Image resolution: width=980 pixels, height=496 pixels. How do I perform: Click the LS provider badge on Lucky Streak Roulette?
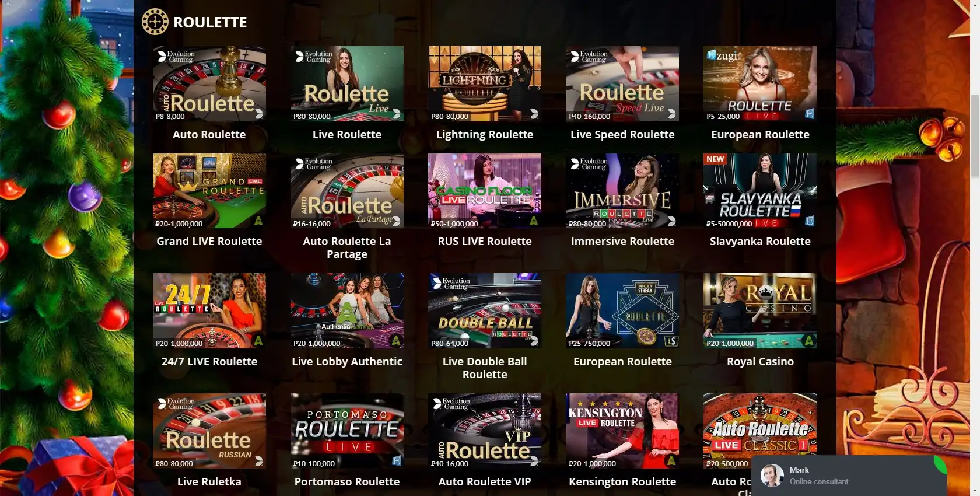click(671, 341)
